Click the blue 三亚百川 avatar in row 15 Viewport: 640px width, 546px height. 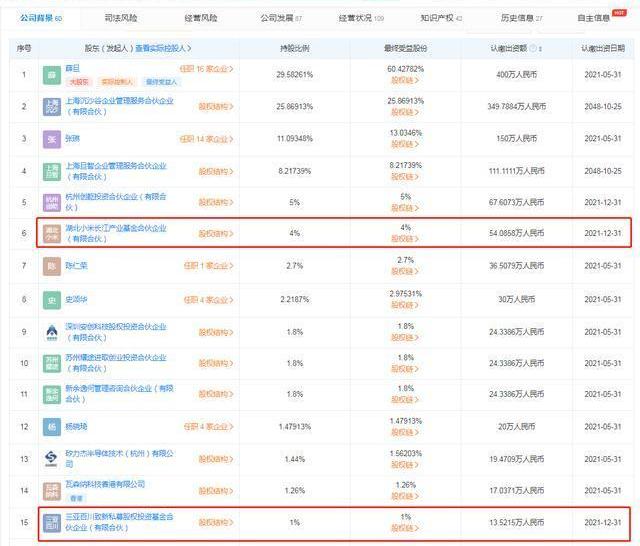click(x=52, y=523)
